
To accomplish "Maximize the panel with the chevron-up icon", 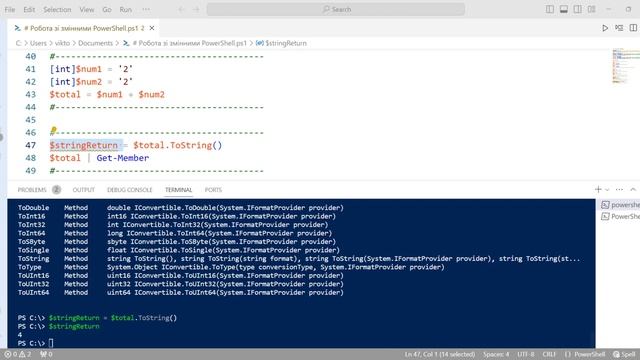I will 633,189.
